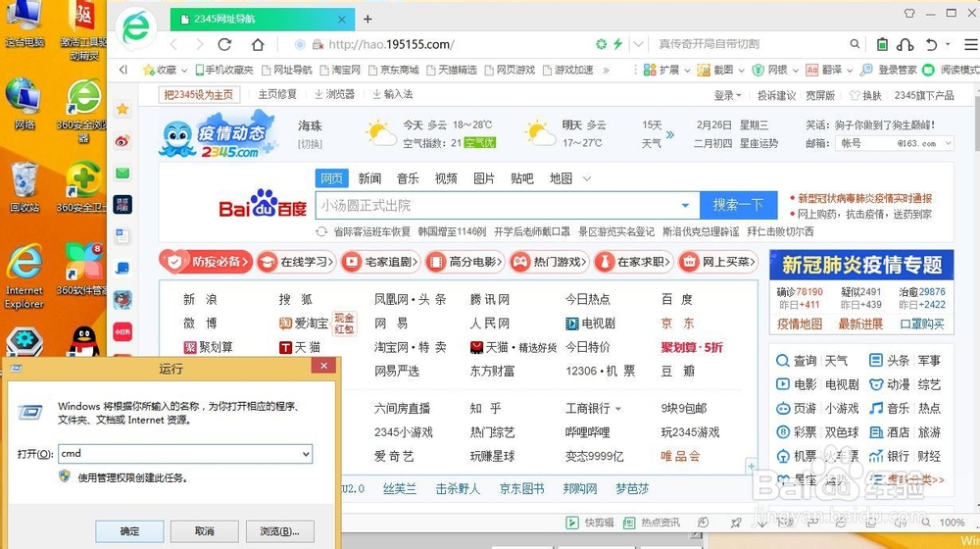This screenshot has height=549, width=980.
Task: Select the 音乐 search tab
Action: tap(408, 178)
